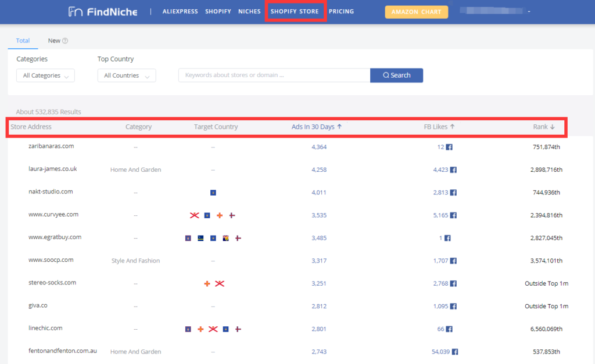Click FB likes value 54,039
Viewport: 595px width, 364px height.
[440, 352]
